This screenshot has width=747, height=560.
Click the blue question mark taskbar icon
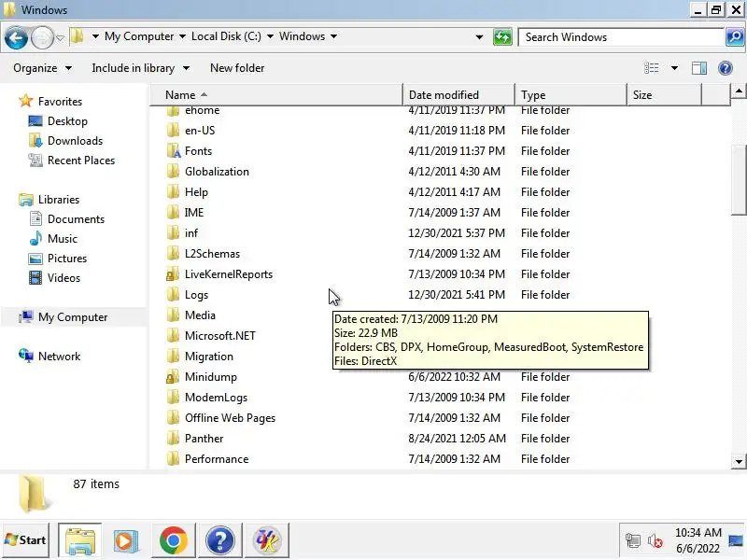click(x=219, y=540)
